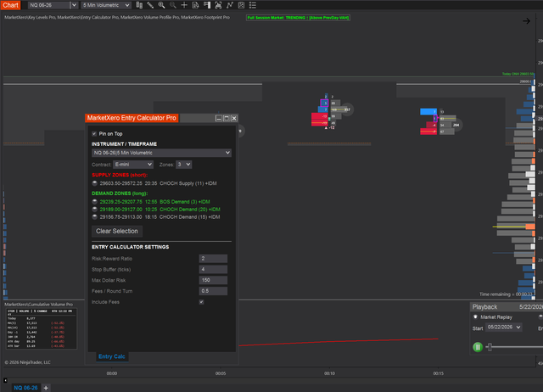Select supply zone 29603.50-29572.25 radio
Screen dimensions: 543x392
(94, 183)
